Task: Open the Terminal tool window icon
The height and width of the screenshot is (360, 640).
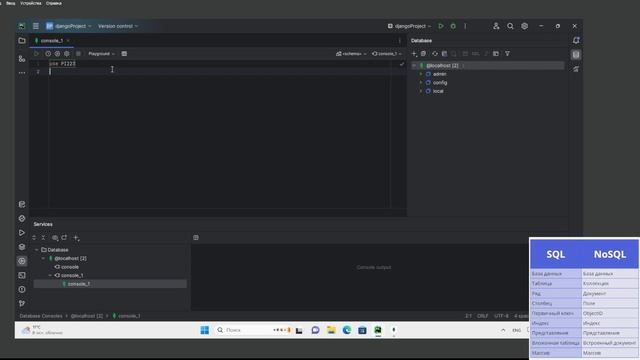Action: click(22, 276)
